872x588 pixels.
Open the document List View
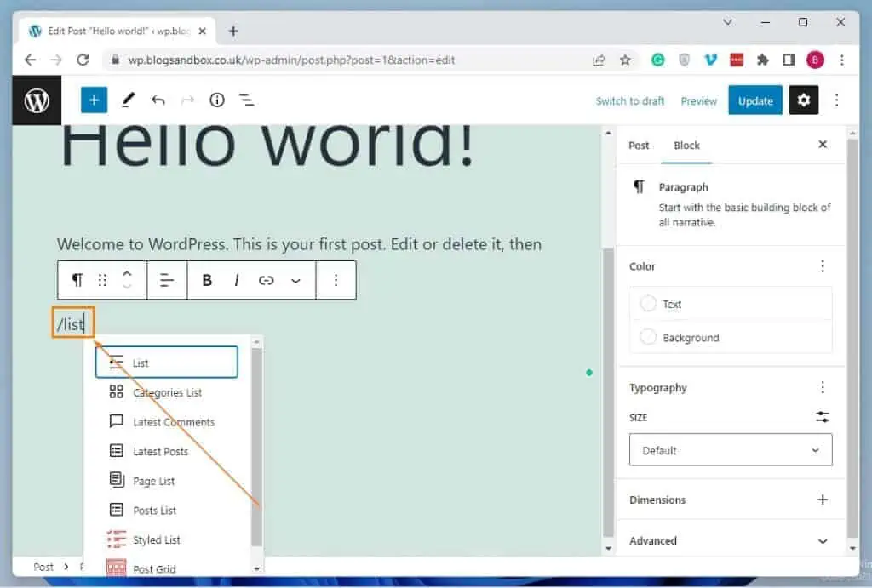(x=247, y=100)
